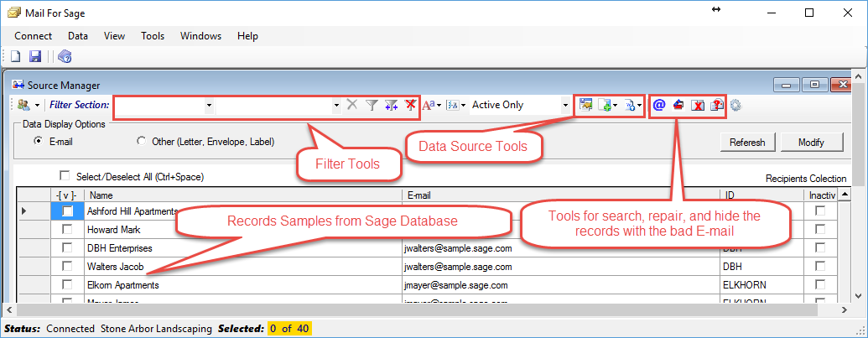Open dropdown arrow next to recipients icon
Viewport: 868px width, 338px height.
point(37,105)
